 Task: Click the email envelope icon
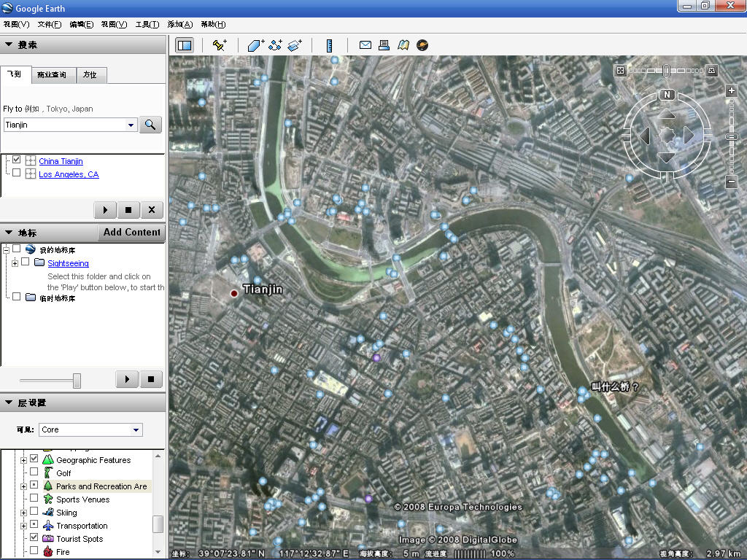[365, 45]
